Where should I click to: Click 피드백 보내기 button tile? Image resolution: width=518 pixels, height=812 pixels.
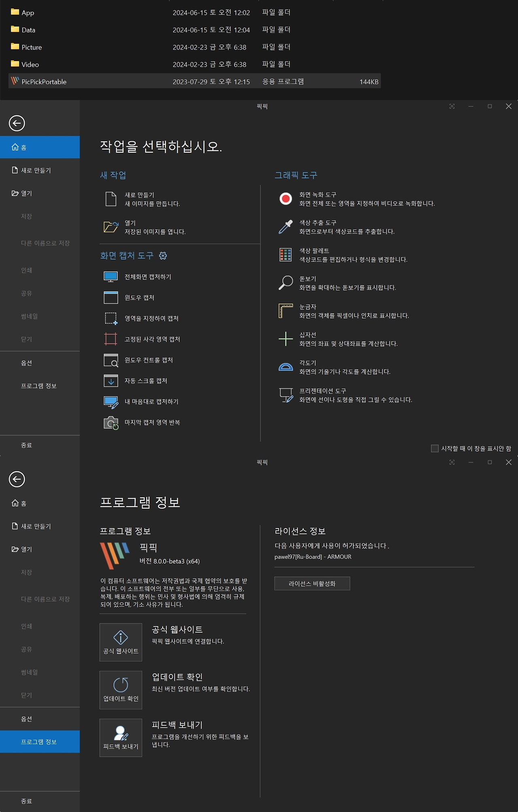[121, 738]
